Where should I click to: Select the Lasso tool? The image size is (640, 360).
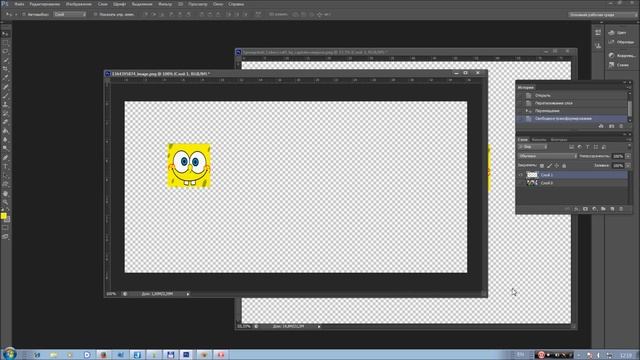pyautogui.click(x=5, y=52)
